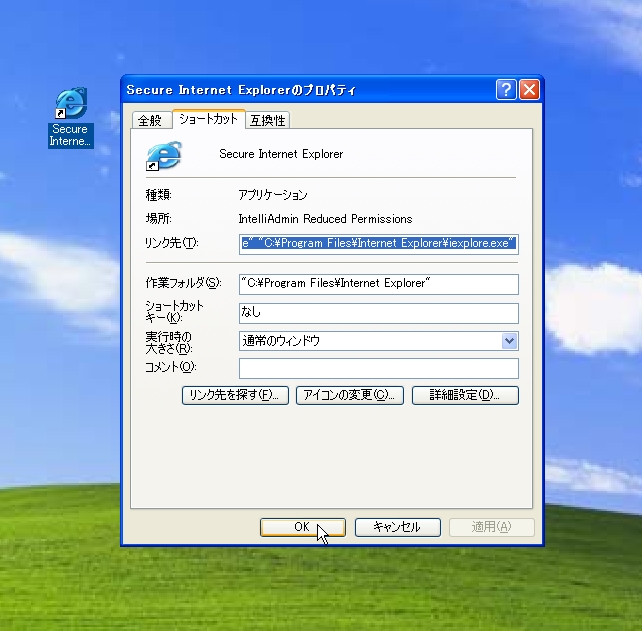Open the 互換性 tab
Image resolution: width=642 pixels, height=631 pixels.
[x=267, y=120]
